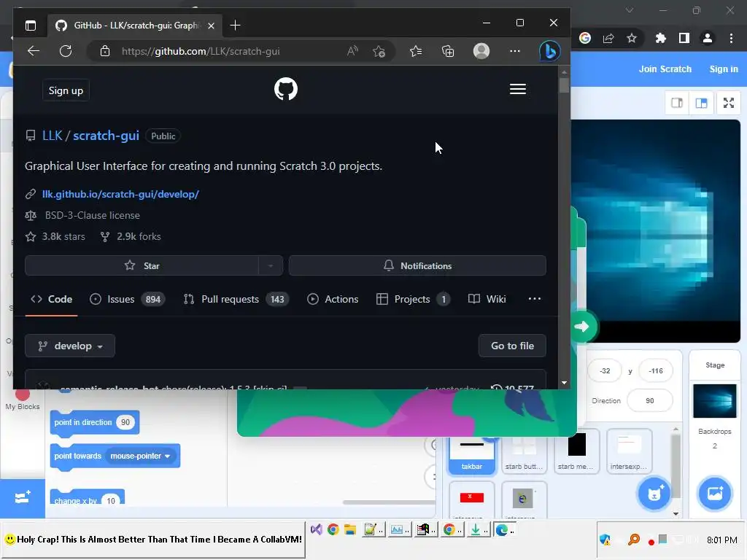
Task: Open the Projects tab
Action: (x=413, y=299)
